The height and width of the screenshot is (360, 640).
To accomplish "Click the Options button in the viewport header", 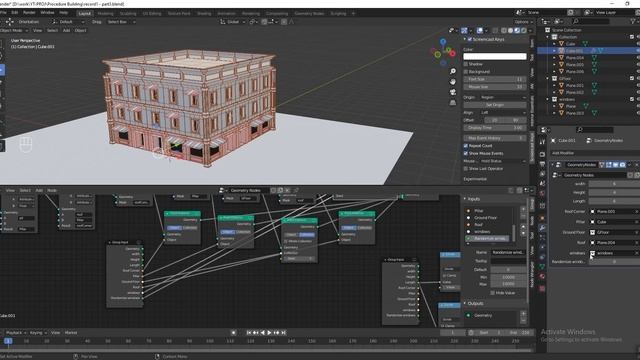I will (523, 22).
